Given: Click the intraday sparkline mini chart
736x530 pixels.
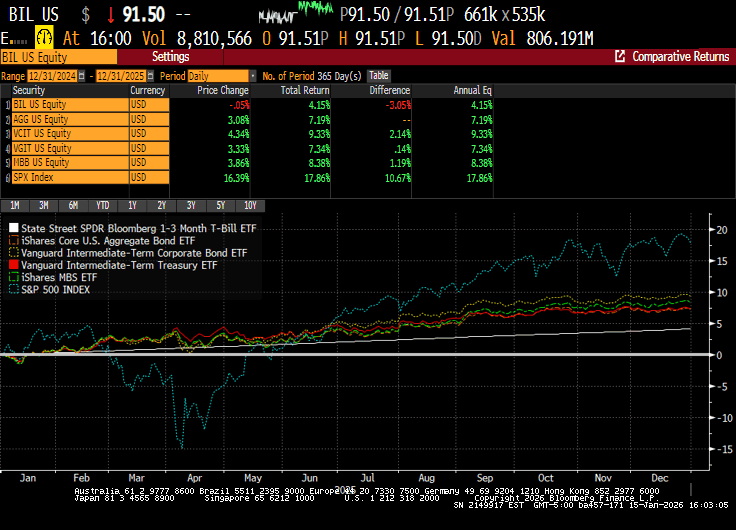Looking at the screenshot, I should [x=296, y=12].
